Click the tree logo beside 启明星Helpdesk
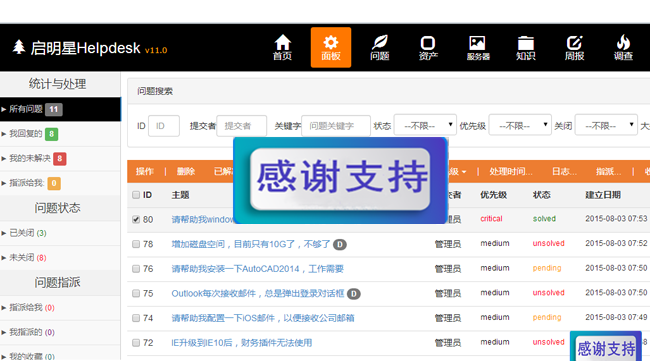650x361 pixels. click(x=18, y=47)
